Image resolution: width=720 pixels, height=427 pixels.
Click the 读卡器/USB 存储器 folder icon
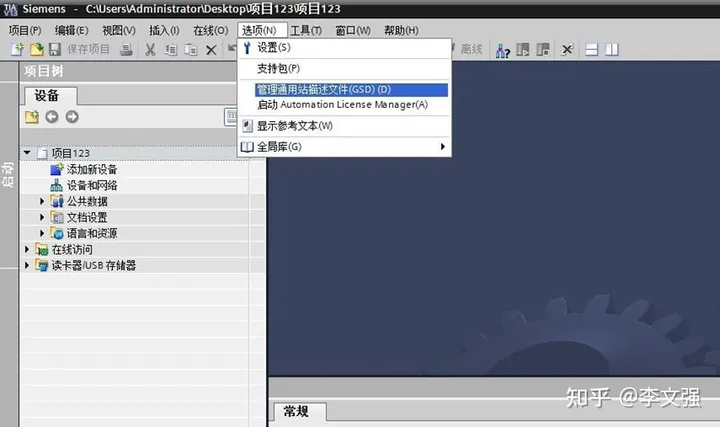point(41,265)
